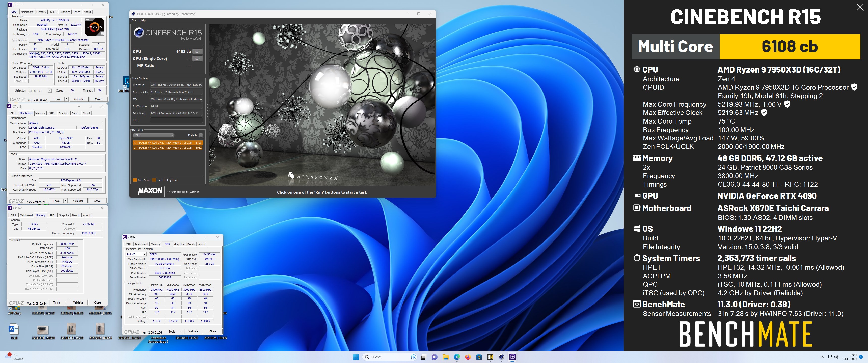The height and width of the screenshot is (363, 868).
Task: Click BenchMate Memory section icon
Action: 637,158
